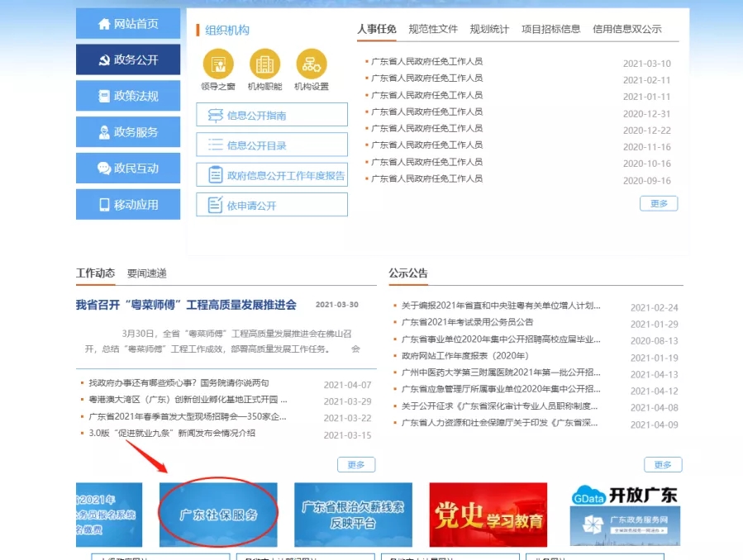Click the 领导之窗 round icon
Screen dimensions: 743x560
(x=218, y=64)
